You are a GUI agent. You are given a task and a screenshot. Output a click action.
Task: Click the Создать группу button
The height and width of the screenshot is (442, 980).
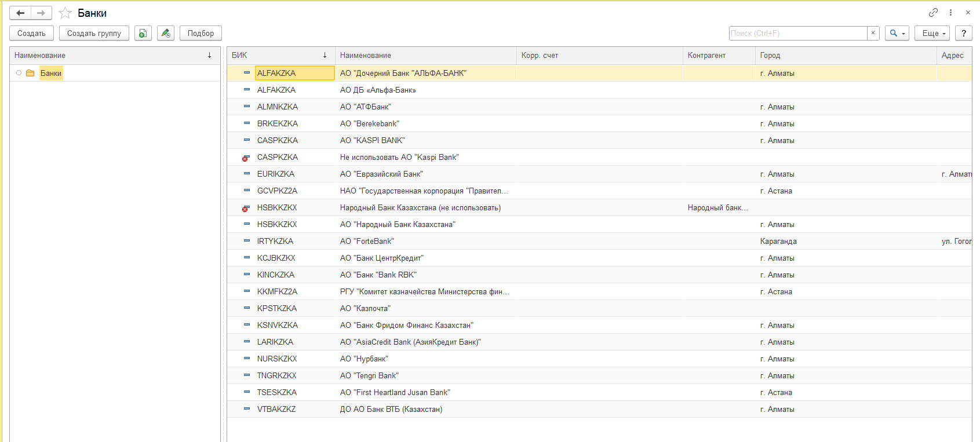click(x=94, y=33)
